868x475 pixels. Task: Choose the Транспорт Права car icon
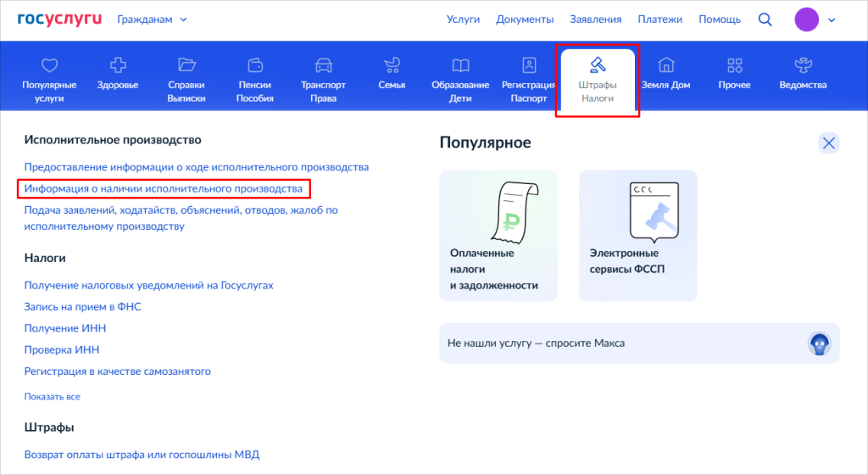pyautogui.click(x=323, y=66)
